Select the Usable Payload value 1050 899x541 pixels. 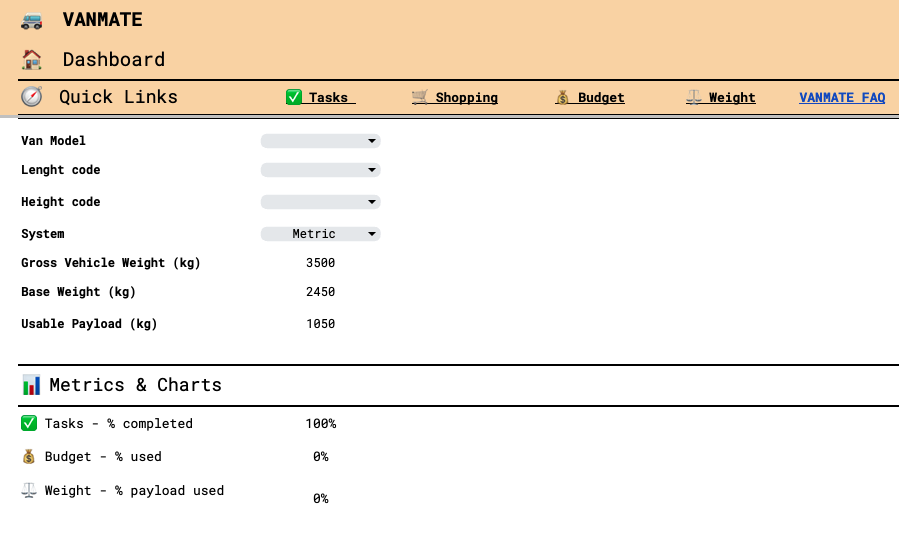point(320,324)
